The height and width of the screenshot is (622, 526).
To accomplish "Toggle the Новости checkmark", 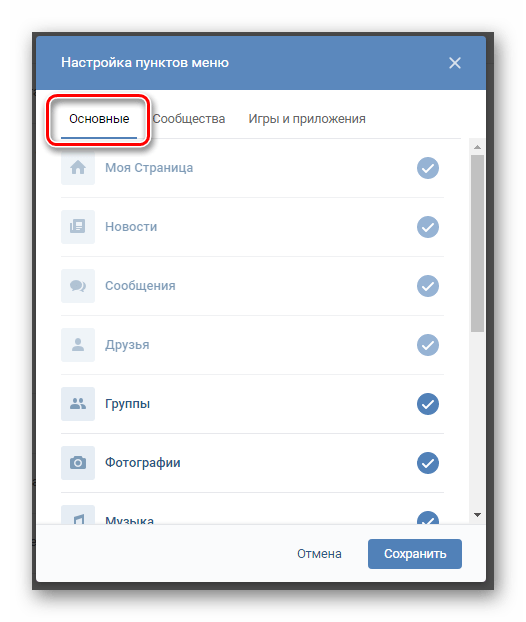I will point(428,227).
